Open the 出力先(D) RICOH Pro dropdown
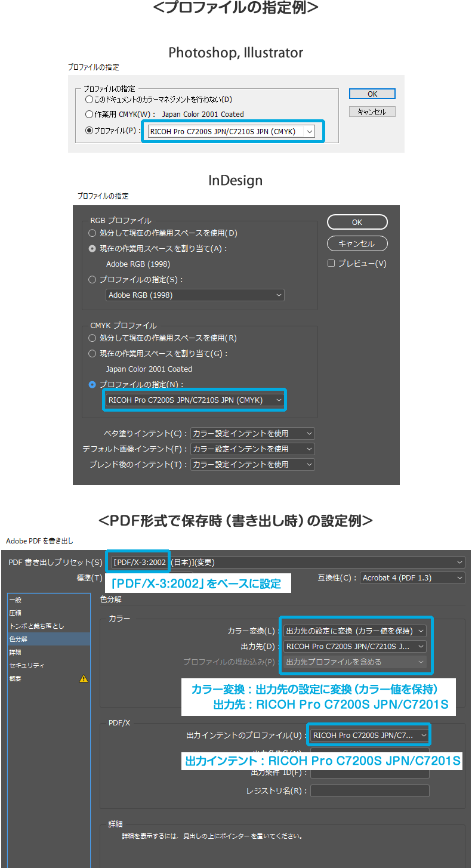Viewport: 472px width, 868px height. [x=355, y=645]
